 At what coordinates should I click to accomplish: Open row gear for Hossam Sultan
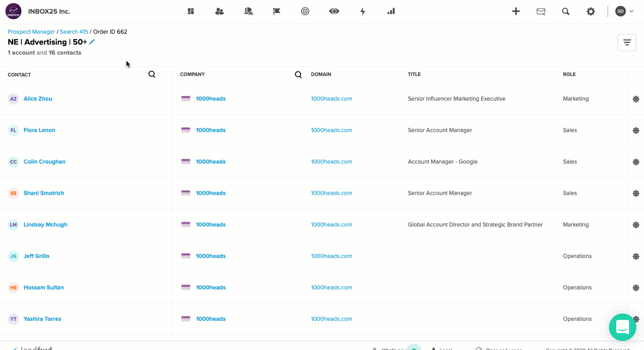click(x=636, y=288)
